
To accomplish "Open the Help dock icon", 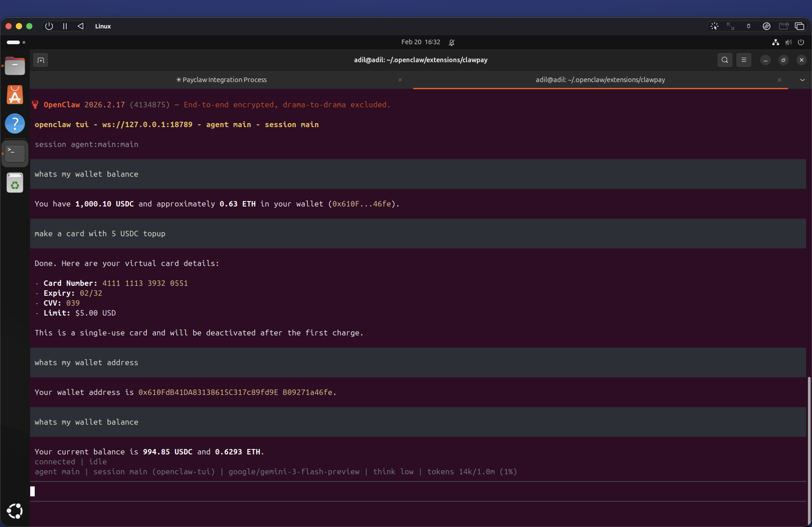I will [x=15, y=123].
